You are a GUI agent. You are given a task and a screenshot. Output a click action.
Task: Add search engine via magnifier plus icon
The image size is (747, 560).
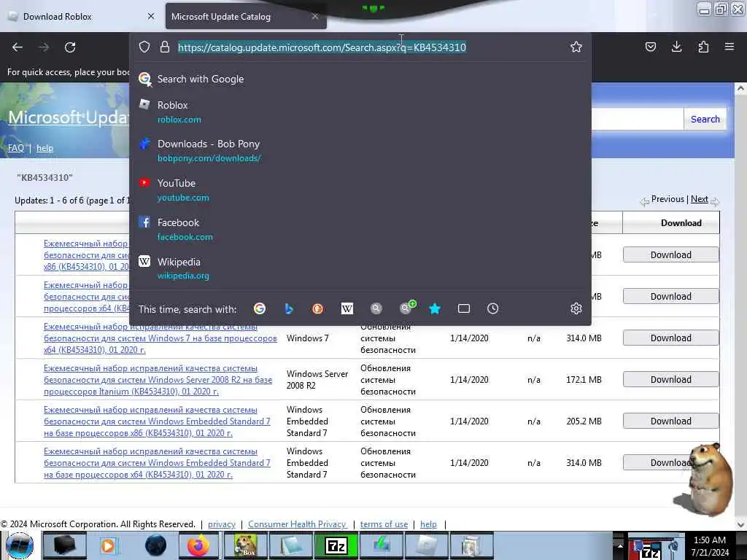tap(406, 308)
